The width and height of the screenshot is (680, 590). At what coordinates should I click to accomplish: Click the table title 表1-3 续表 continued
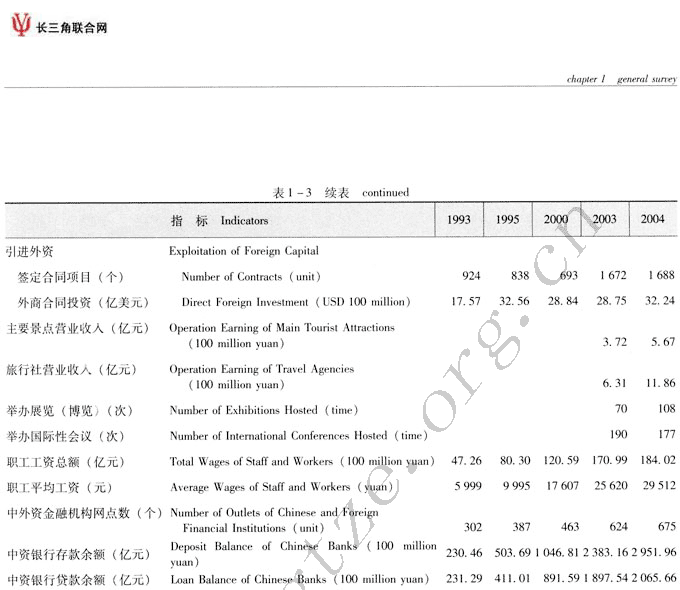pos(340,192)
